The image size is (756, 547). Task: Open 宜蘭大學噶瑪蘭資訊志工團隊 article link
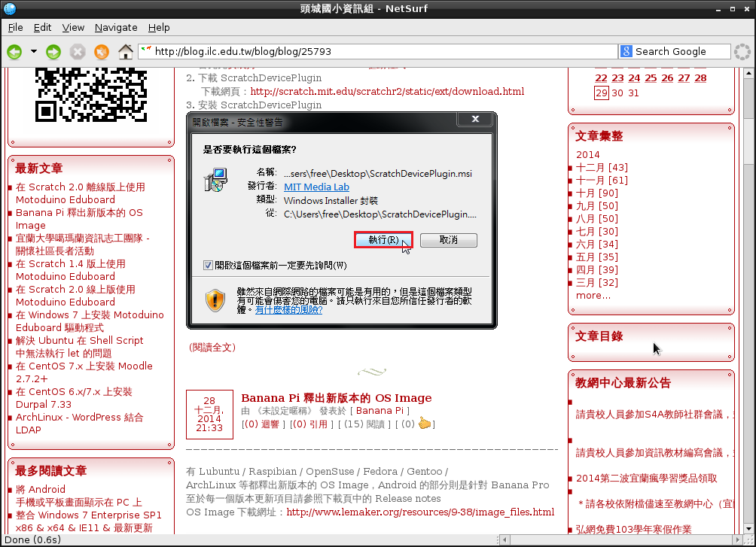[82, 245]
